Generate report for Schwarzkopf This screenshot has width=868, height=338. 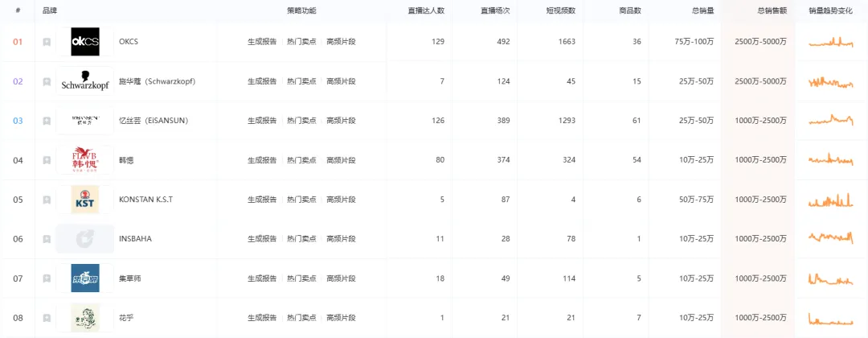point(262,81)
